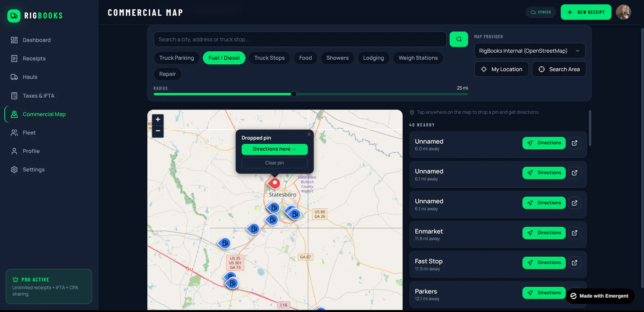Click Directions here in the pin popup
644x312 pixels.
click(275, 149)
